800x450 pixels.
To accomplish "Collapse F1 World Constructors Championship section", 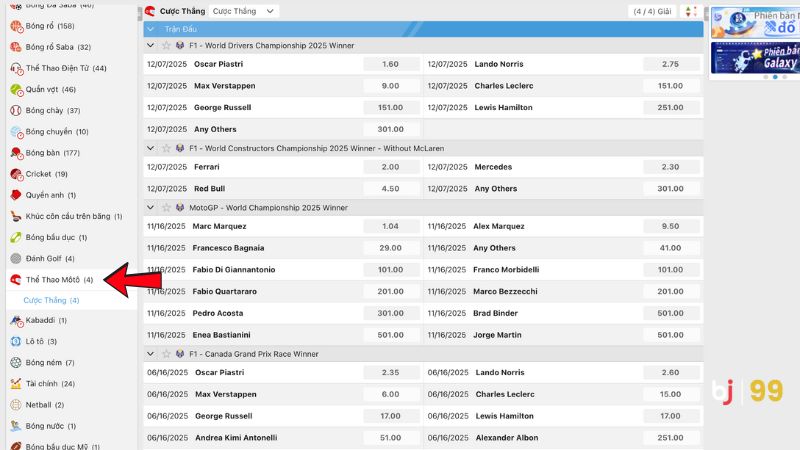I will point(151,148).
